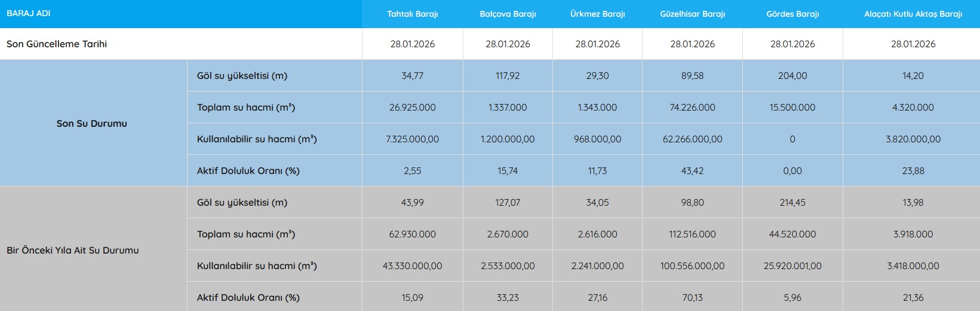Viewport: 980px width, 311px height.
Task: Select Alaçatı's current fill rate 23,88
Action: click(x=913, y=170)
